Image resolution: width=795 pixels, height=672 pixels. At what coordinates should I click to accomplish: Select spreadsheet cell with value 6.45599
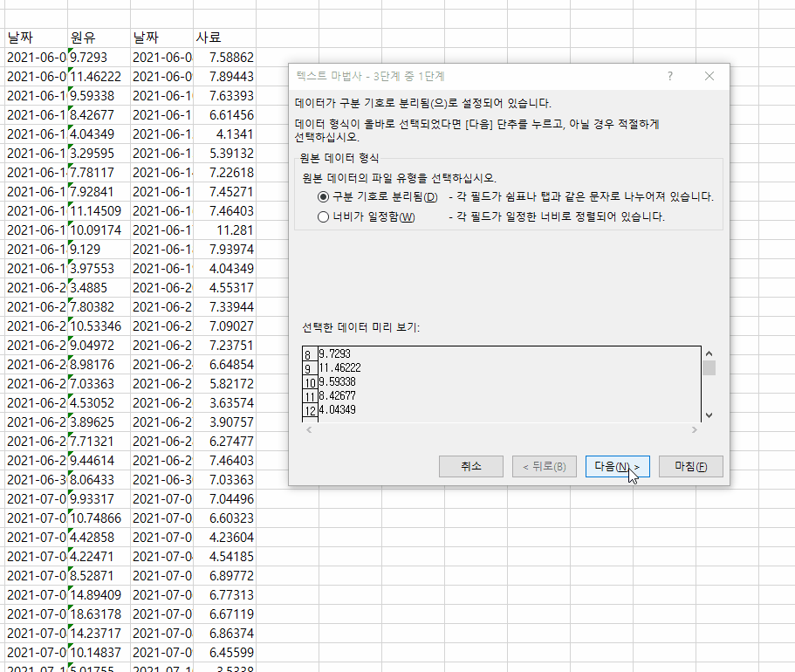tap(224, 652)
